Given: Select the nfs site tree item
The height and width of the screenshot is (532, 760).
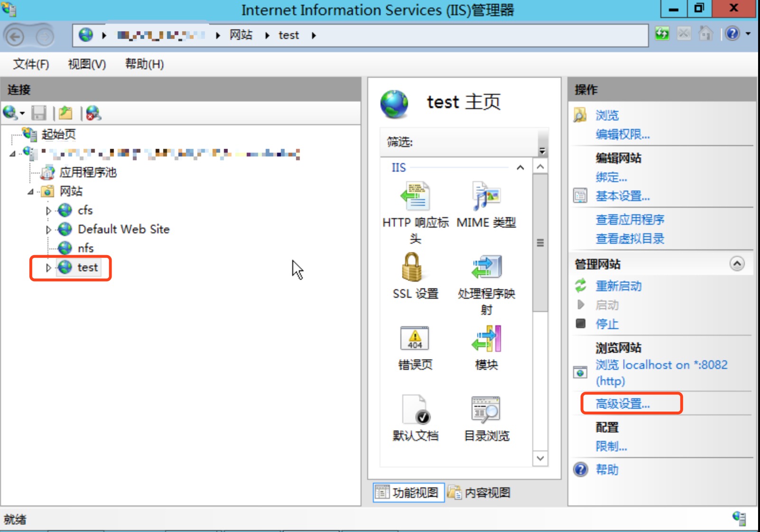Looking at the screenshot, I should (x=85, y=248).
